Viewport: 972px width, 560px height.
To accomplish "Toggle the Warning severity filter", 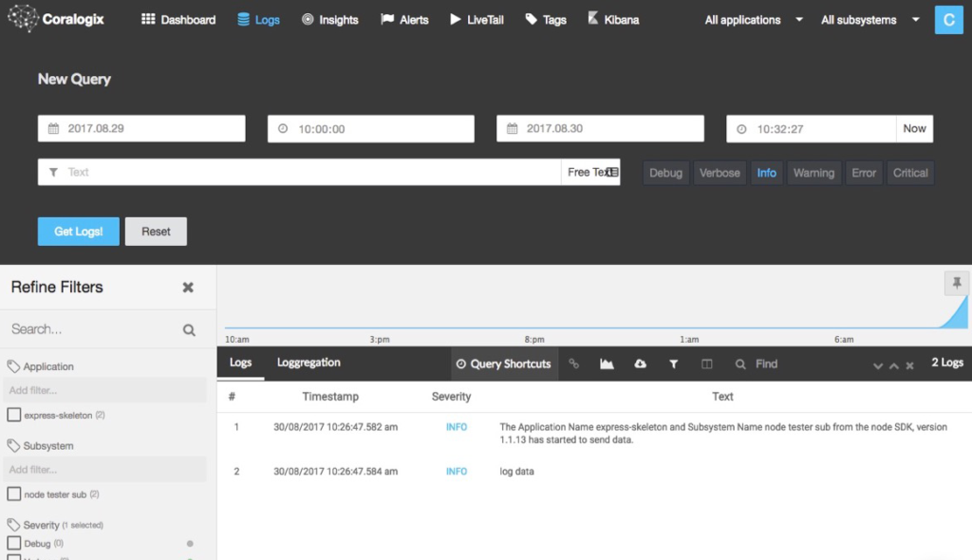I will coord(813,173).
